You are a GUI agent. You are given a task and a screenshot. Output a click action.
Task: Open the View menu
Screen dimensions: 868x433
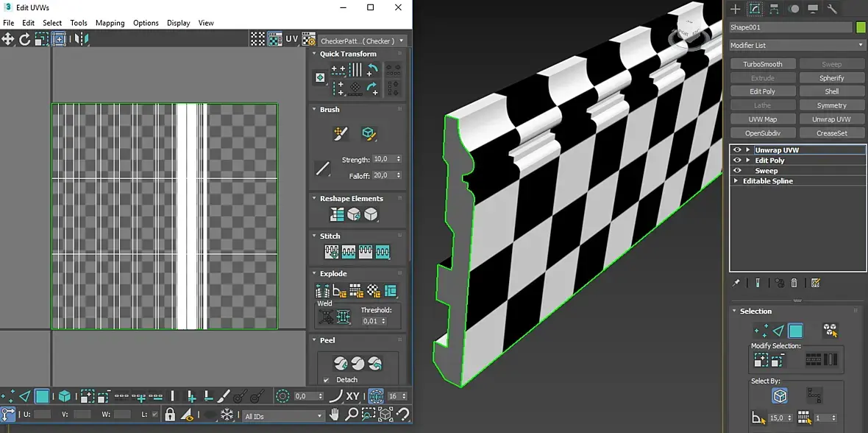[206, 23]
